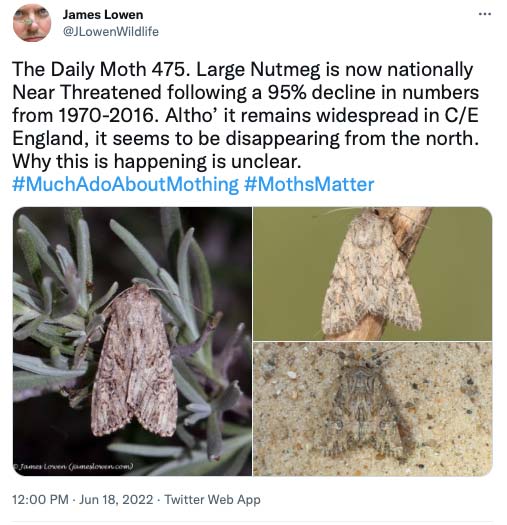Open the Twitter Web App source link
Screen dimensions: 507x525
coord(212,500)
